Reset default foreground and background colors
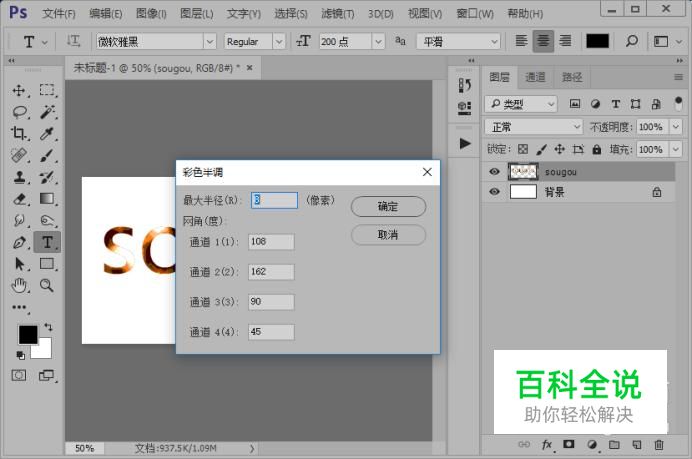 coord(20,355)
